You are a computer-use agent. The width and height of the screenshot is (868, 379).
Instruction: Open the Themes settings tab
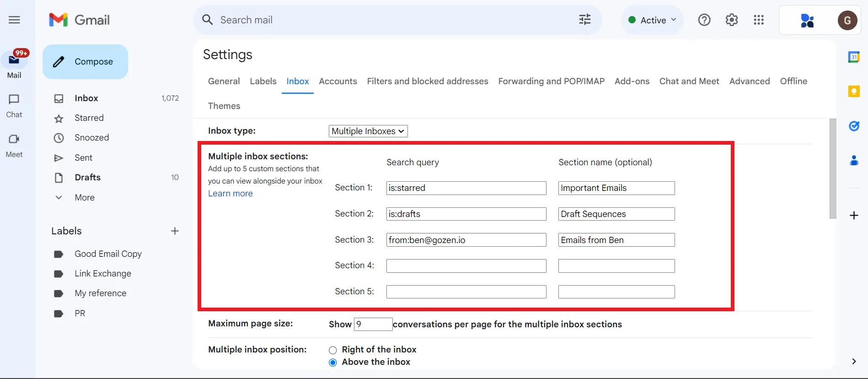click(224, 106)
